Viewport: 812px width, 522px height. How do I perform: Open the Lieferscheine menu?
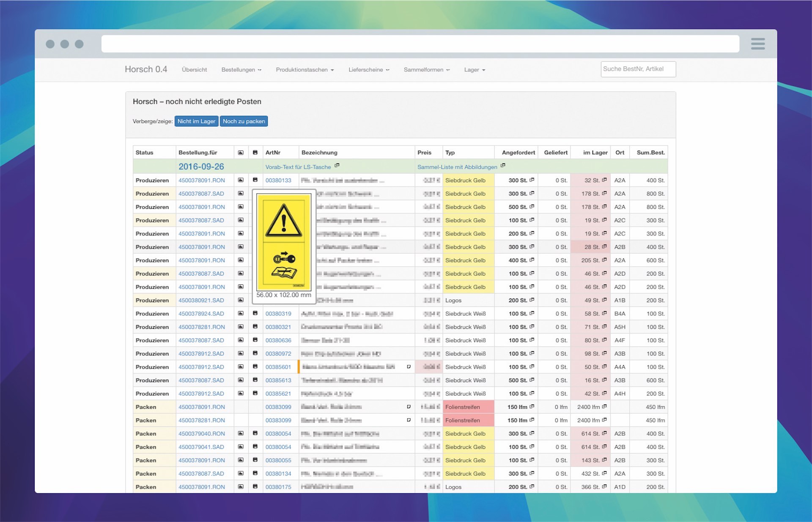368,70
